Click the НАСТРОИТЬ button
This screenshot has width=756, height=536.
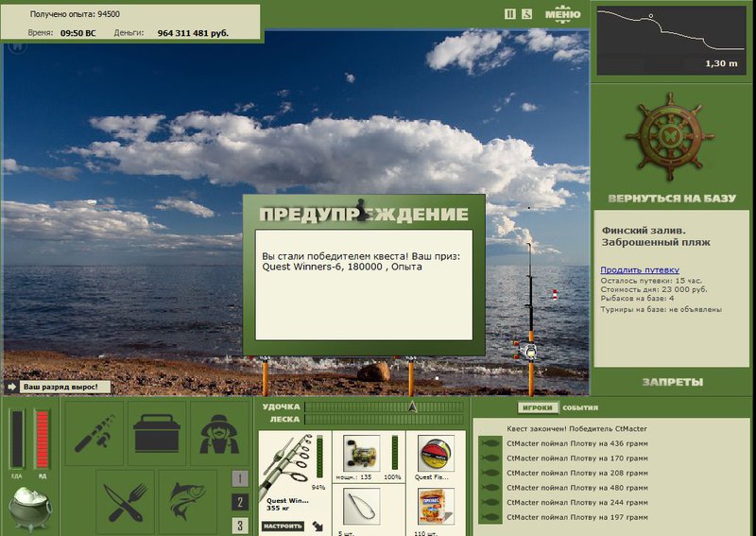point(283,526)
